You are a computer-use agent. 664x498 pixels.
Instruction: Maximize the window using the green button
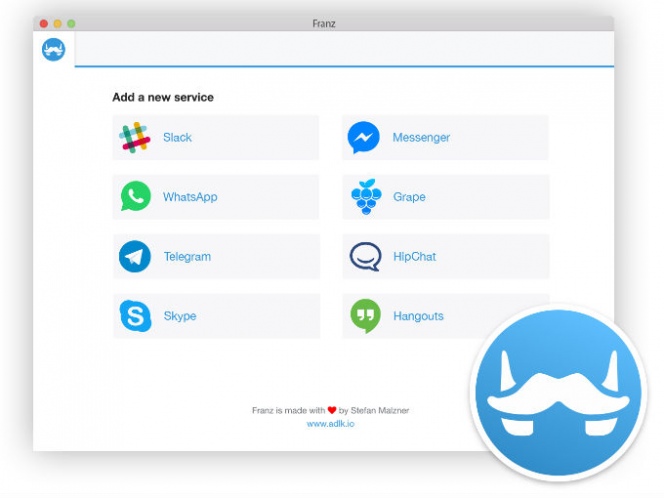click(x=70, y=23)
